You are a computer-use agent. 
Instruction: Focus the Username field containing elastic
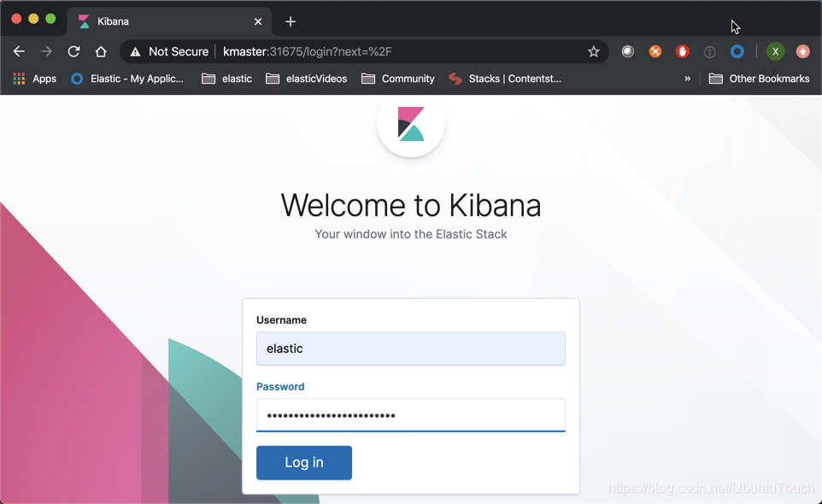(x=411, y=349)
